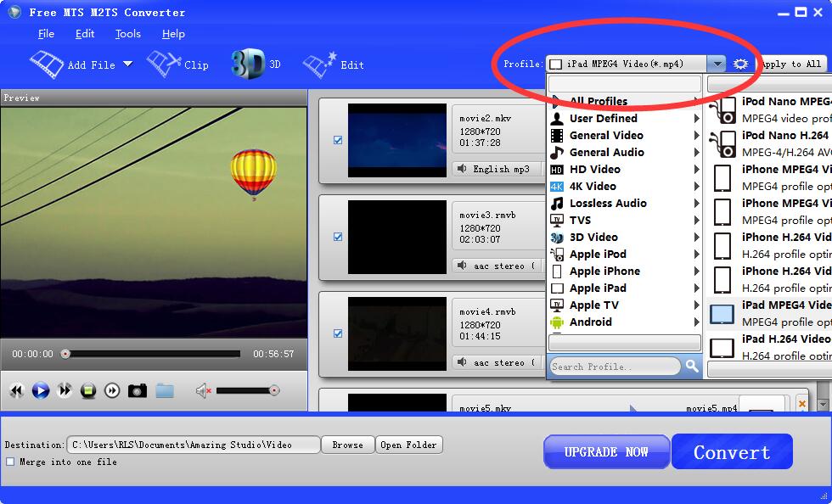Viewport: 832px width, 504px height.
Task: Open the snapshot folder icon
Action: 165,391
